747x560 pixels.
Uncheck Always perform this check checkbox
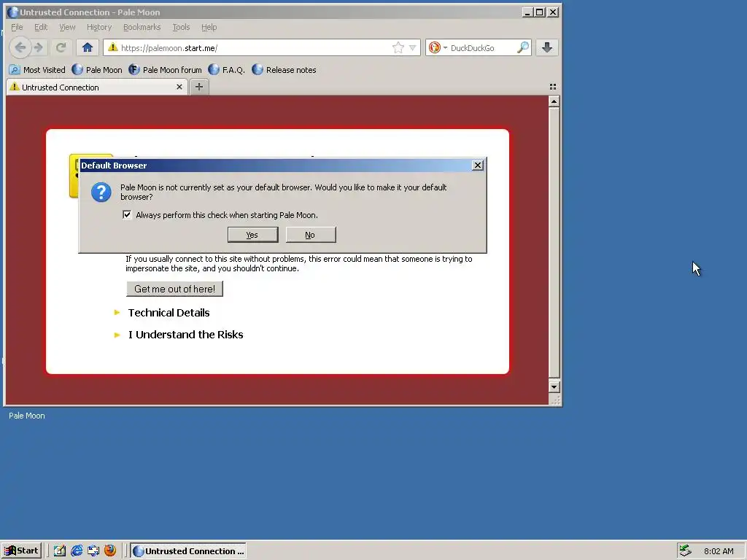click(x=127, y=215)
